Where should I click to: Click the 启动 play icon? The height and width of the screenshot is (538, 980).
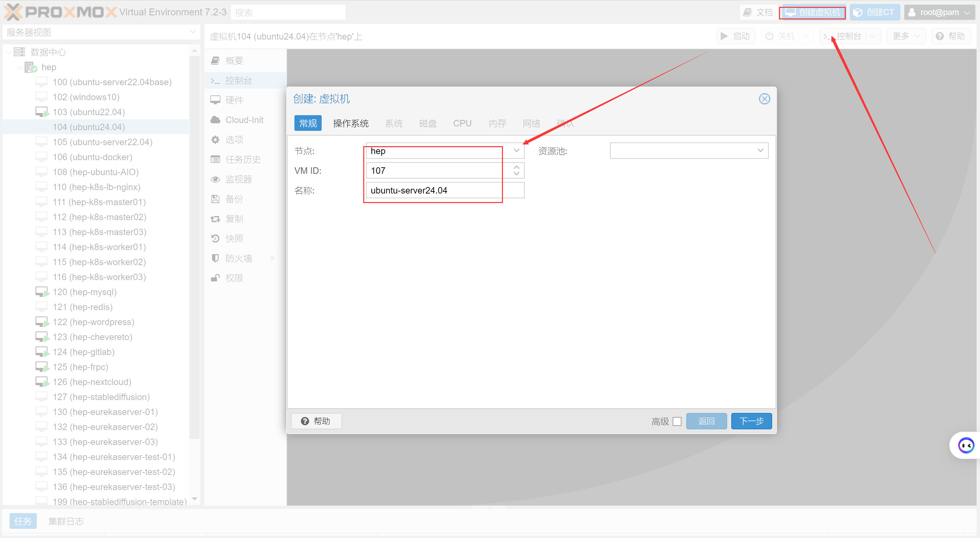pyautogui.click(x=724, y=36)
